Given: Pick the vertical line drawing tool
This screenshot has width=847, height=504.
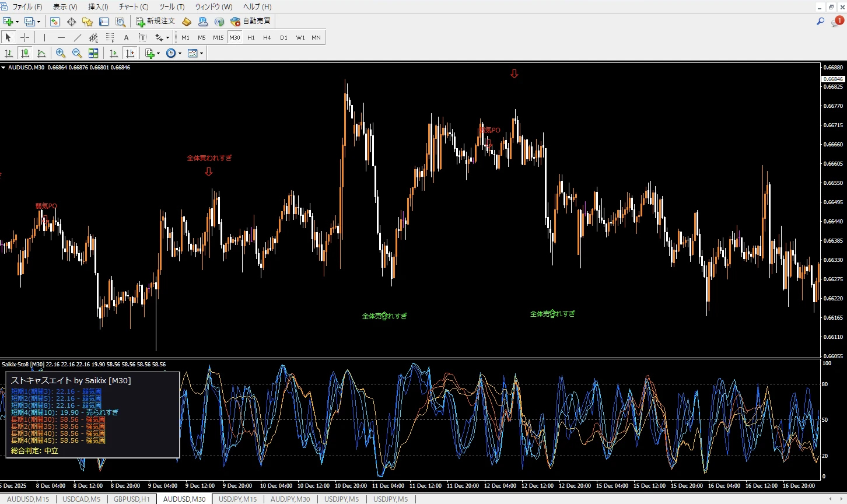Looking at the screenshot, I should [x=44, y=37].
